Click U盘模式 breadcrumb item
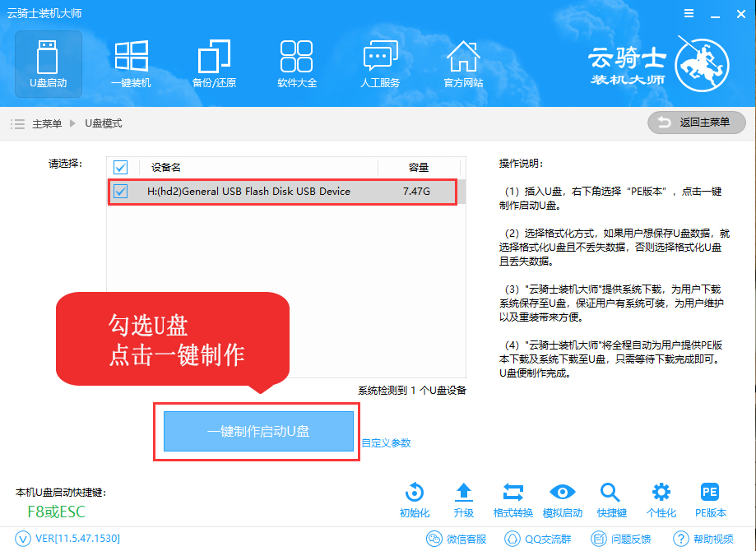Viewport: 756px width, 551px height. click(104, 124)
